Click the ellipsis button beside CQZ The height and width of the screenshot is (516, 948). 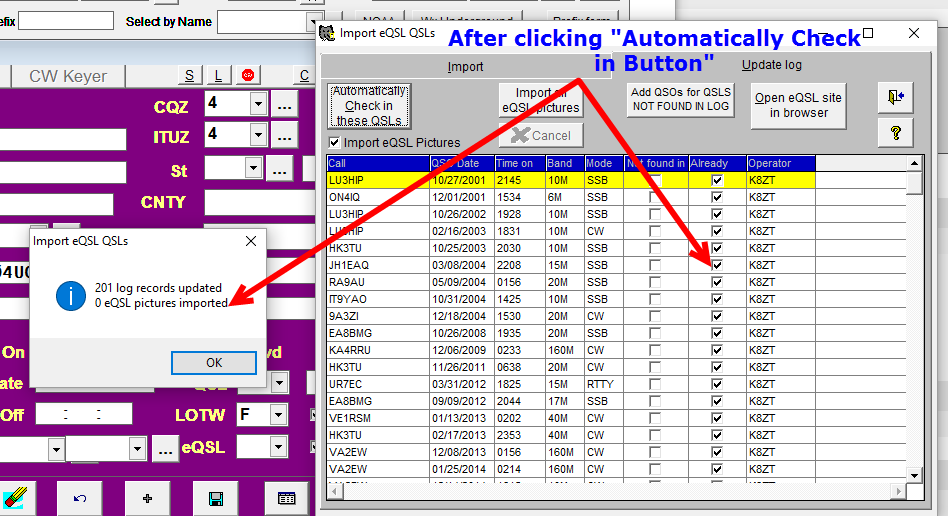point(284,105)
